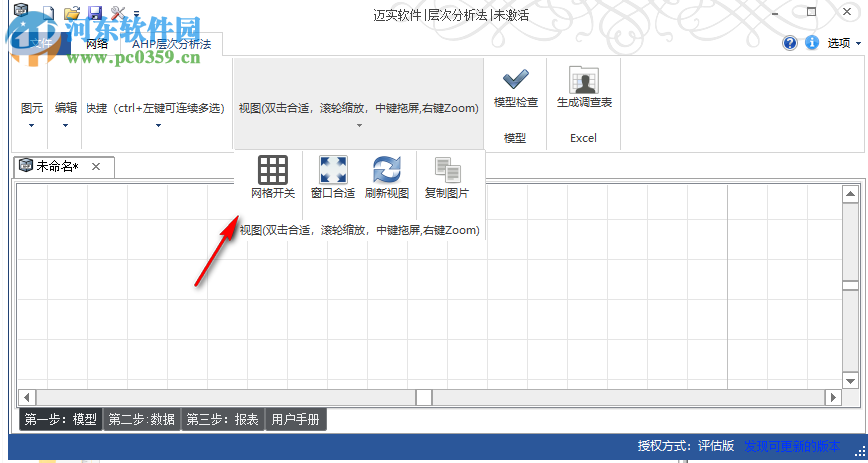
Task: Click the vertical scrollbar thumb
Action: point(850,285)
